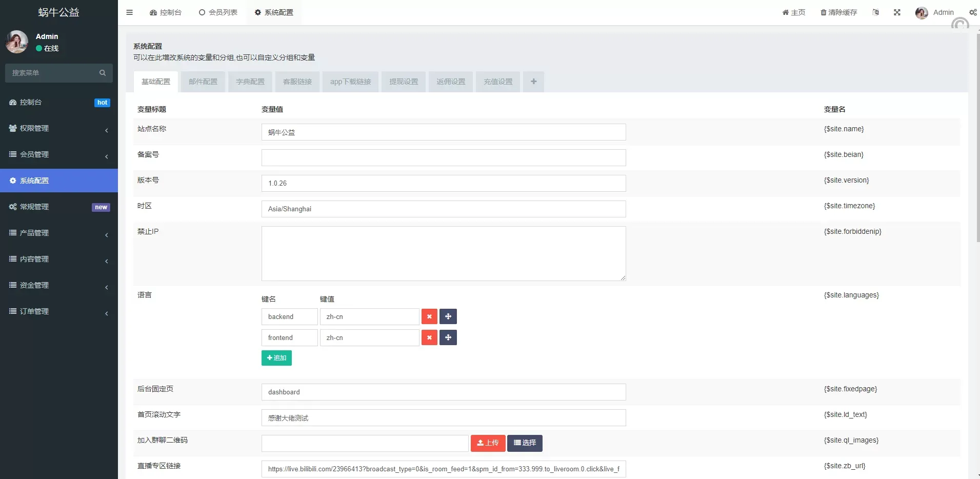This screenshot has width=980, height=479.
Task: Click the fullscreen toggle icon
Action: click(897, 12)
